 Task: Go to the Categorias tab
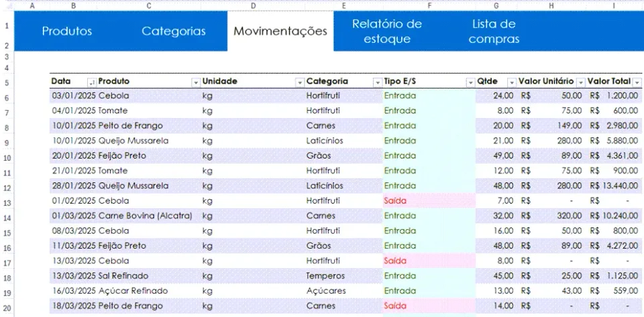click(x=174, y=31)
